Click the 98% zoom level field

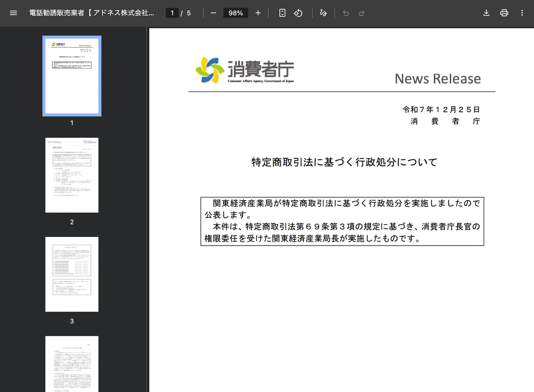[x=235, y=13]
